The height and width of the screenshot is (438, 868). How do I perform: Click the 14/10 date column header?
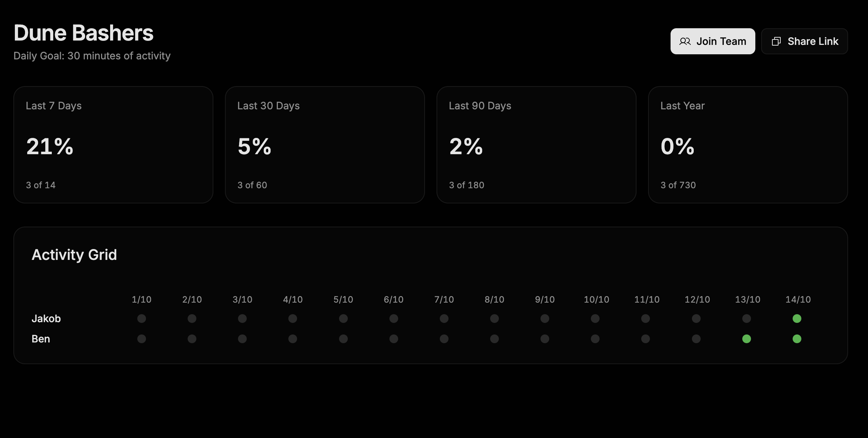pyautogui.click(x=798, y=300)
